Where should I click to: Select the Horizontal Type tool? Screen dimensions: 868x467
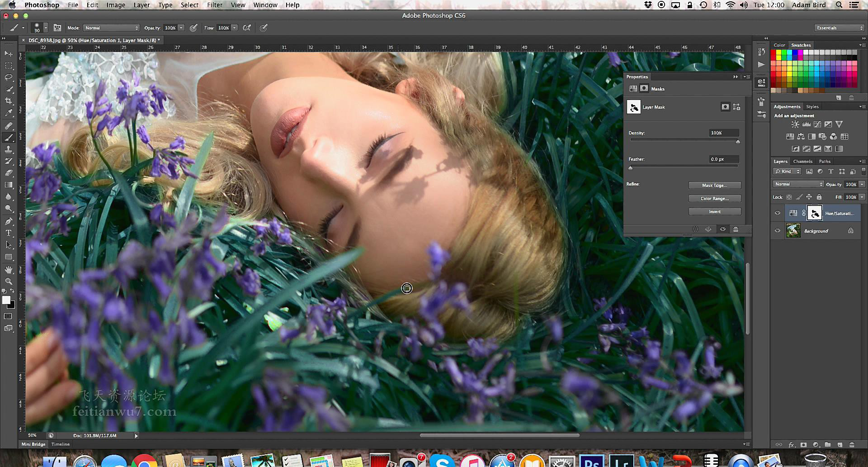(9, 233)
